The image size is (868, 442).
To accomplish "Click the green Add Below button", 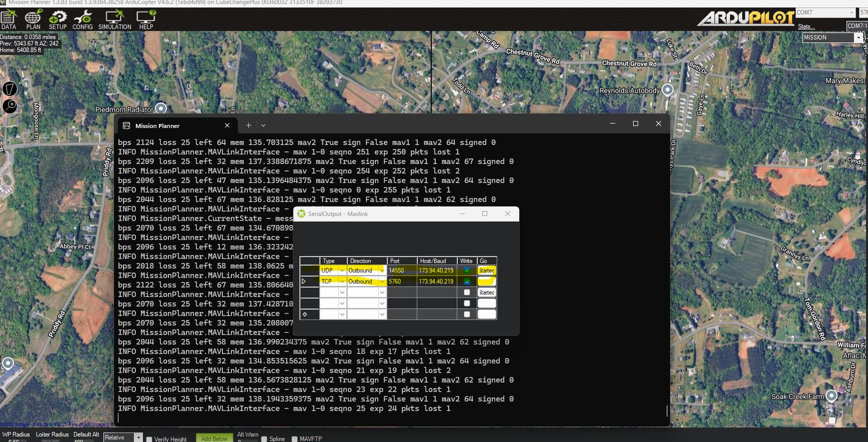I will point(214,438).
